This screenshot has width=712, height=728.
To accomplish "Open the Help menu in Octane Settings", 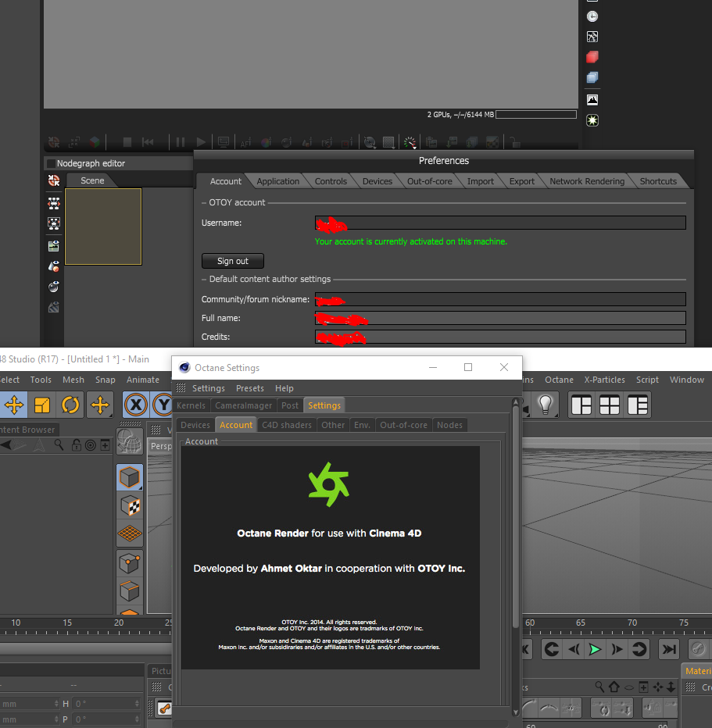I will (x=284, y=388).
